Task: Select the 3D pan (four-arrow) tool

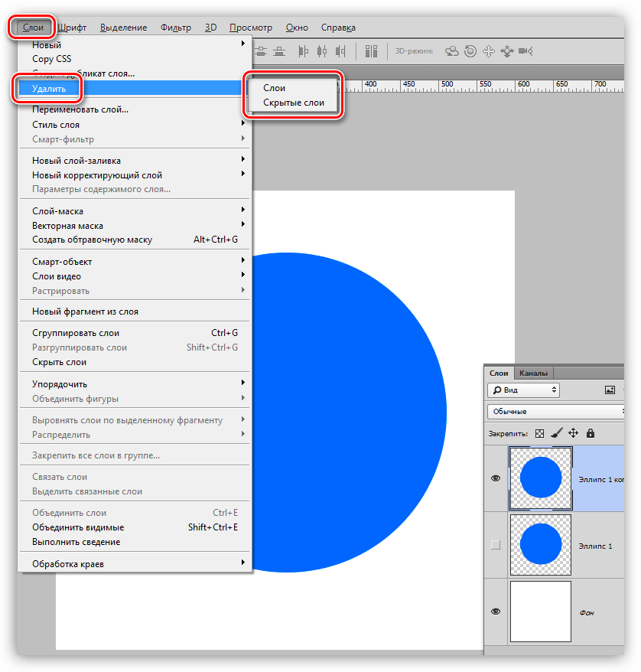Action: [489, 51]
